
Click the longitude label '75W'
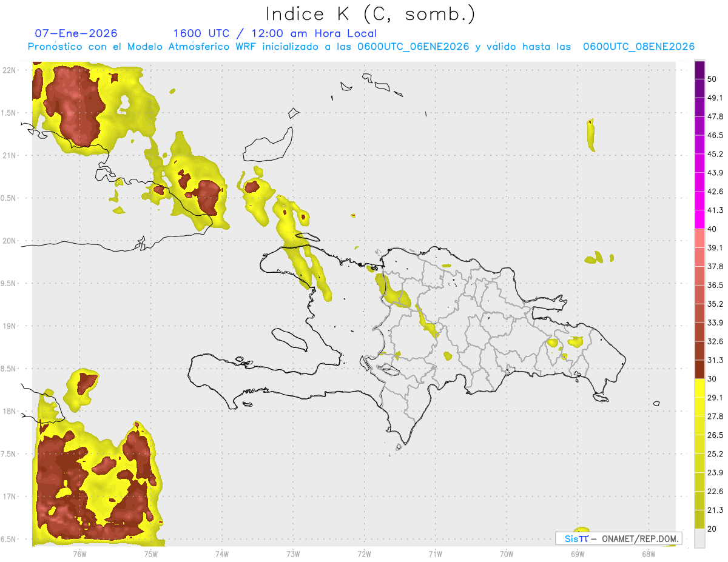[x=150, y=554]
